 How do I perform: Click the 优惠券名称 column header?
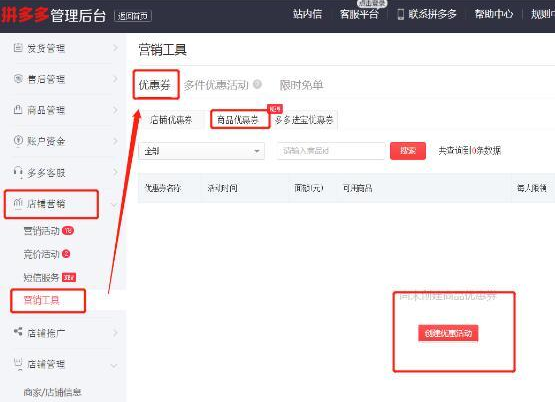(x=163, y=188)
